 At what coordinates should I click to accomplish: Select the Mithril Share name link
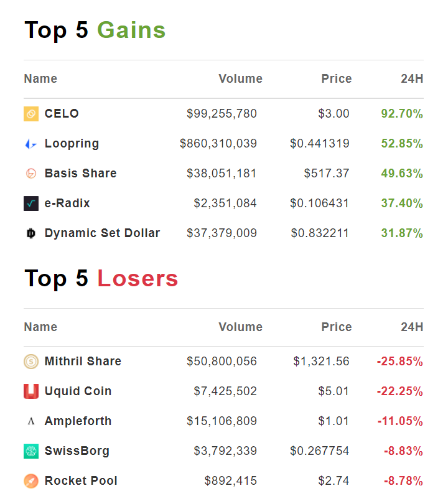[x=83, y=362]
